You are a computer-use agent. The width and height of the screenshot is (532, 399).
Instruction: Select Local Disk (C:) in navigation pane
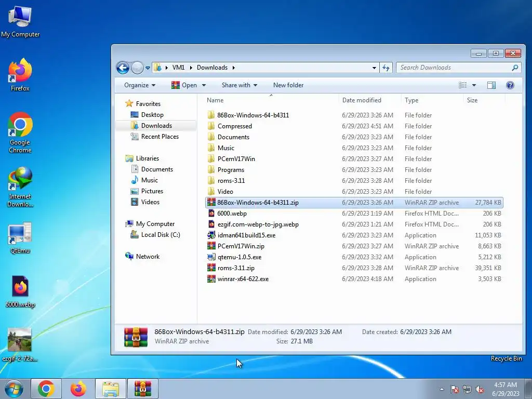(155, 234)
